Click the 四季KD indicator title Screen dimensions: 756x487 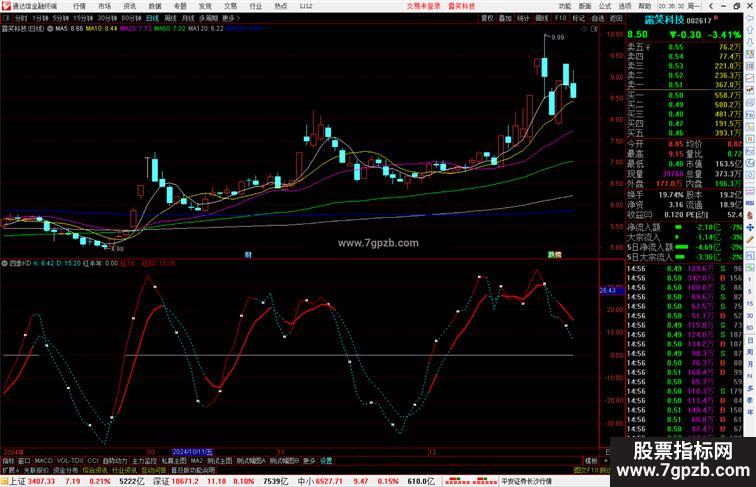(x=21, y=263)
